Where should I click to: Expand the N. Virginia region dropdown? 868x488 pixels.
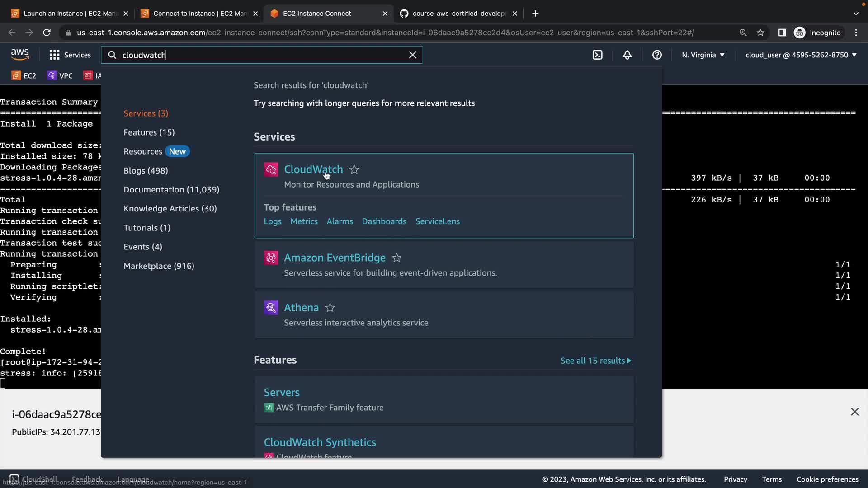click(x=703, y=55)
